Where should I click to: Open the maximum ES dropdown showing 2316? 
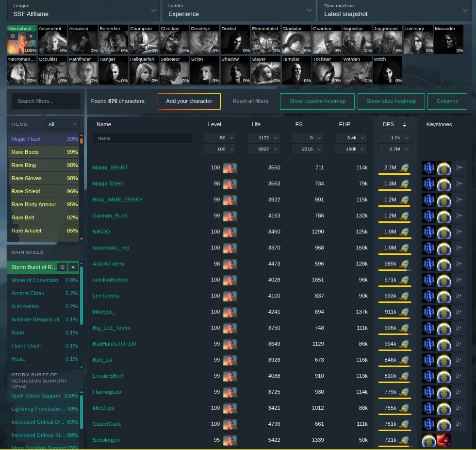pos(308,149)
